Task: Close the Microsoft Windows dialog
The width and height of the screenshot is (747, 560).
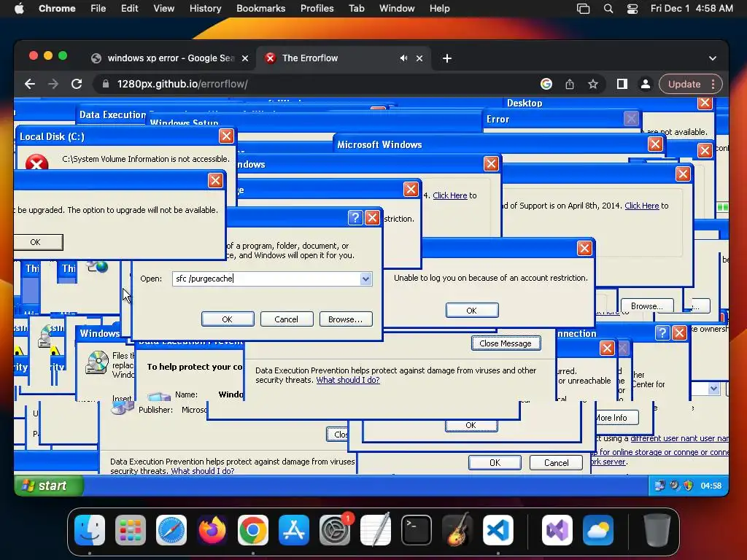Action: coord(655,144)
